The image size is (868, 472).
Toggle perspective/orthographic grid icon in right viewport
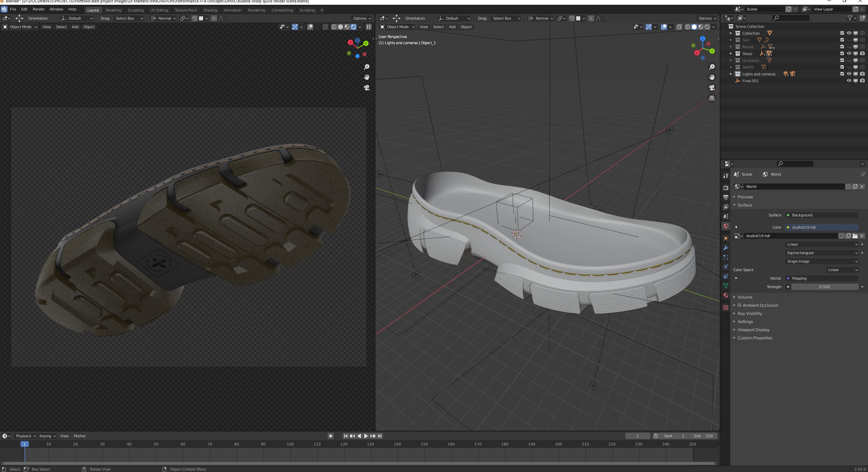point(712,98)
